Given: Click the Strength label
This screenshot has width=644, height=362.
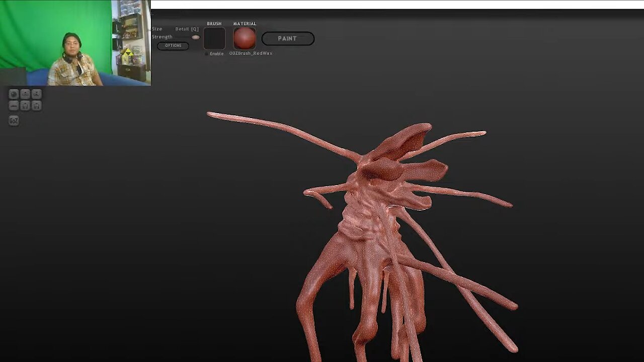Looking at the screenshot, I should [162, 37].
